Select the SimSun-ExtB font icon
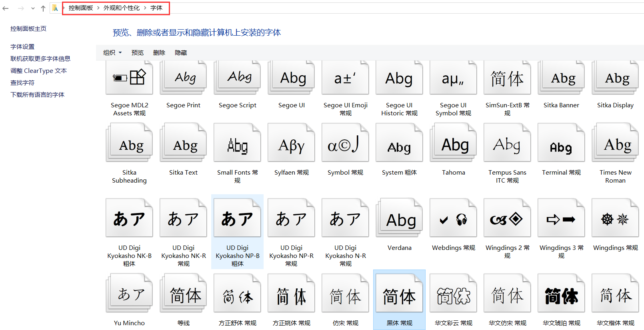 click(x=507, y=78)
